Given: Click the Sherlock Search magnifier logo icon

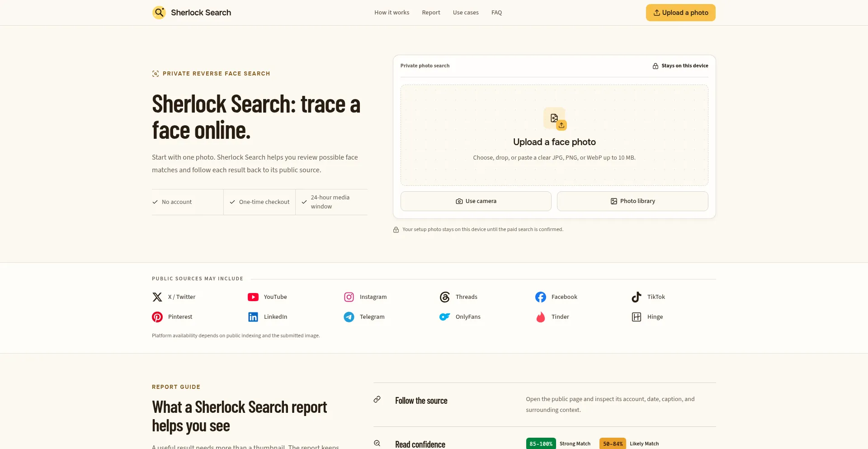Looking at the screenshot, I should coord(159,13).
